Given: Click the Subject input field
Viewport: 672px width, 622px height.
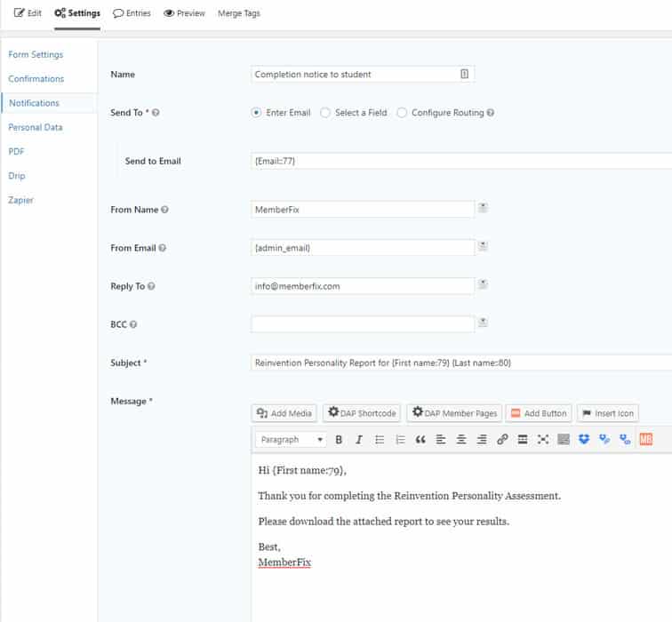Looking at the screenshot, I should coord(460,363).
